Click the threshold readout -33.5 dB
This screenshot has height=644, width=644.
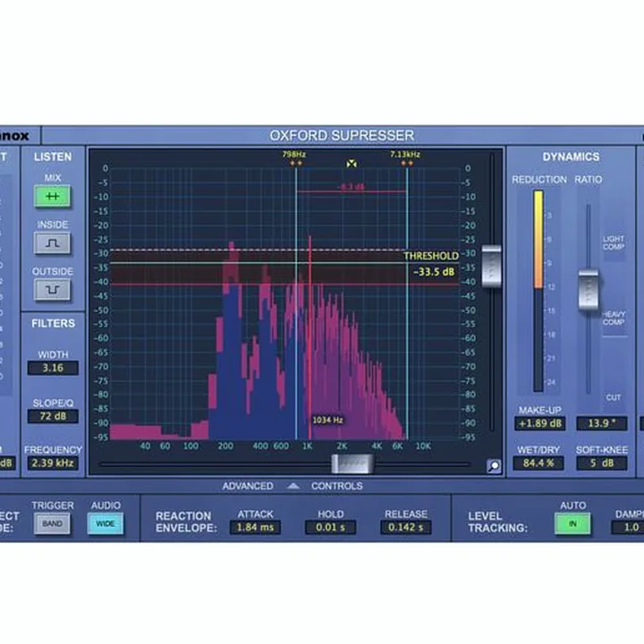pos(434,272)
